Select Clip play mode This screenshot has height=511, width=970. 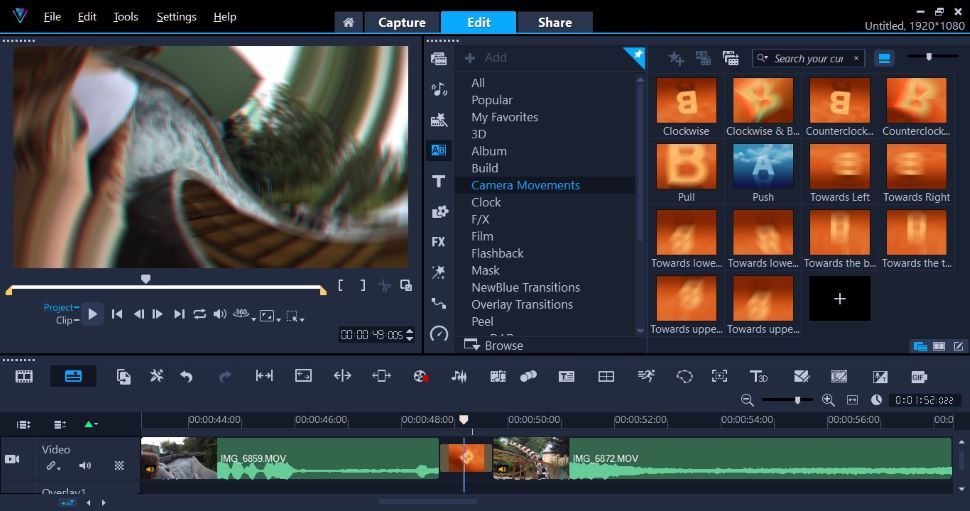[x=64, y=320]
